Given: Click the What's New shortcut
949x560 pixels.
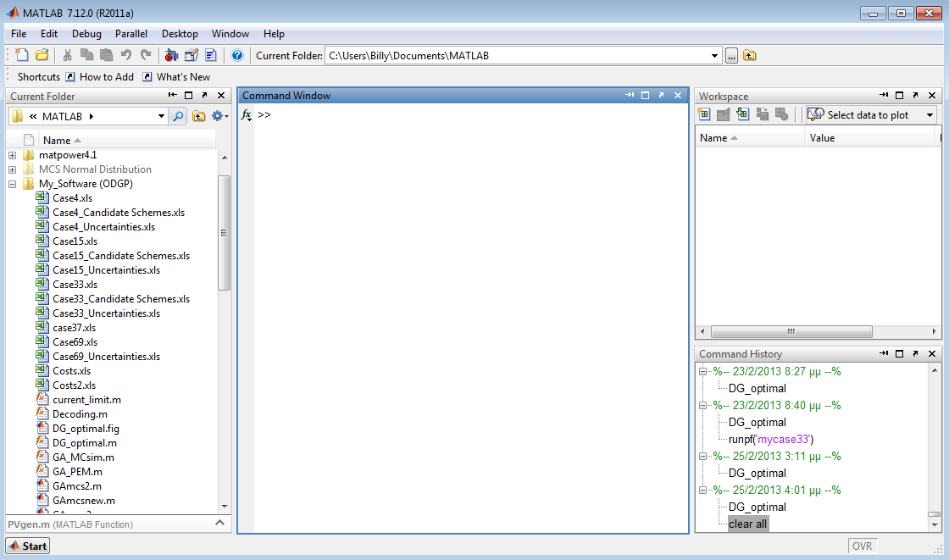Looking at the screenshot, I should [x=176, y=77].
